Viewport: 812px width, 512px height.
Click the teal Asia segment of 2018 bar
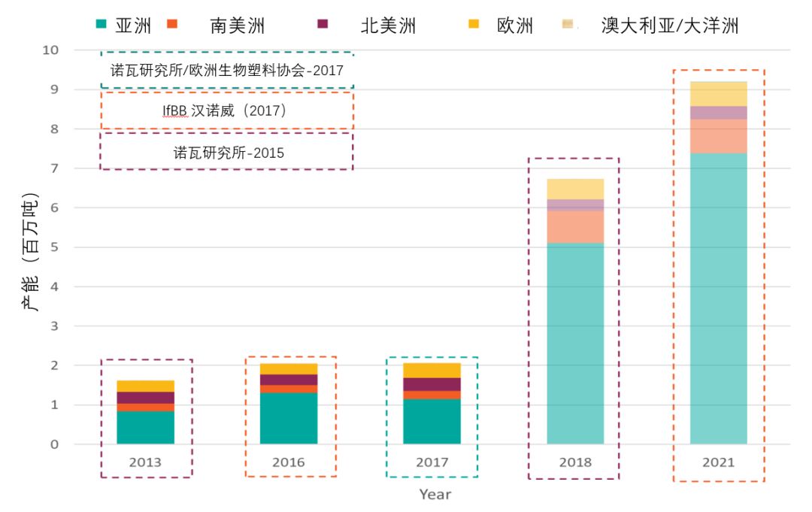click(x=575, y=346)
